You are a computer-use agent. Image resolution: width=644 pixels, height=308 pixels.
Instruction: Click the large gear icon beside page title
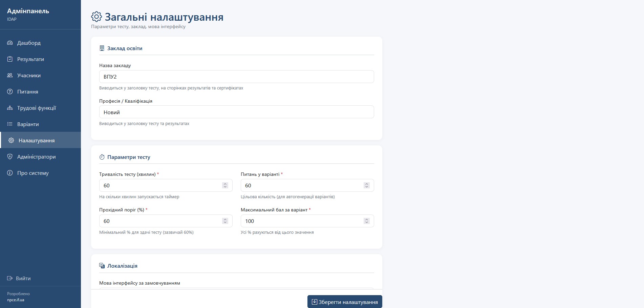tap(96, 17)
